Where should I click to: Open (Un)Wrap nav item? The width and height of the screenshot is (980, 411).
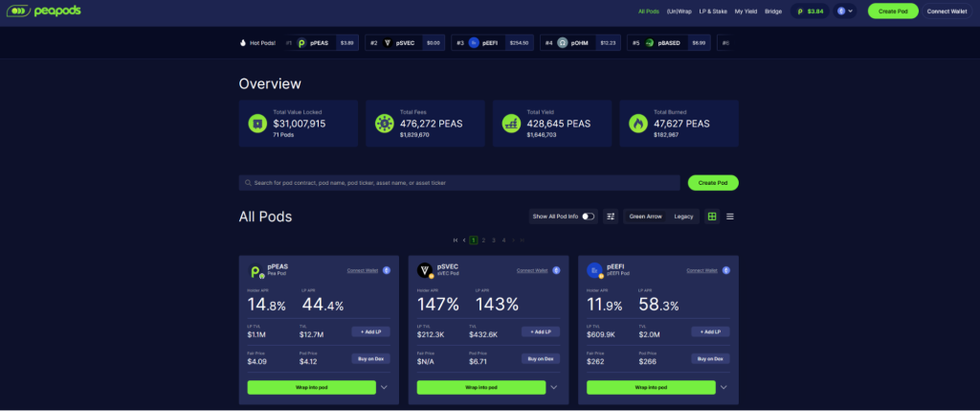point(679,11)
